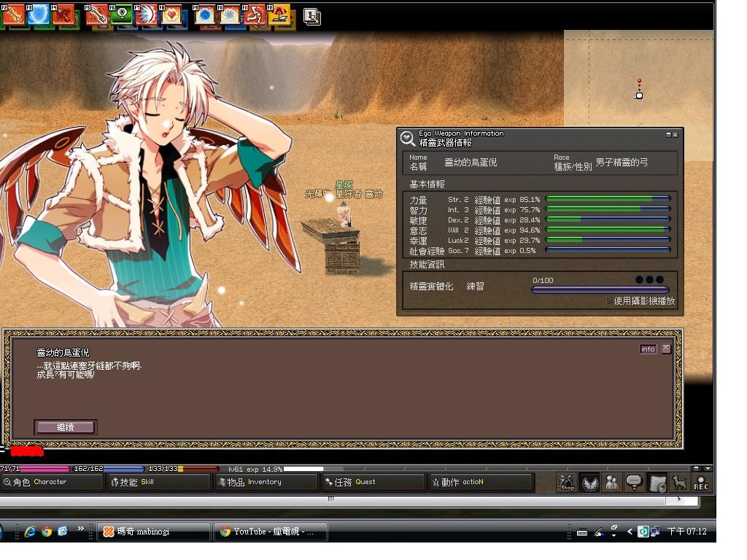747x560 pixels.
Task: Expand the quick launch overflow chevron
Action: [x=80, y=529]
